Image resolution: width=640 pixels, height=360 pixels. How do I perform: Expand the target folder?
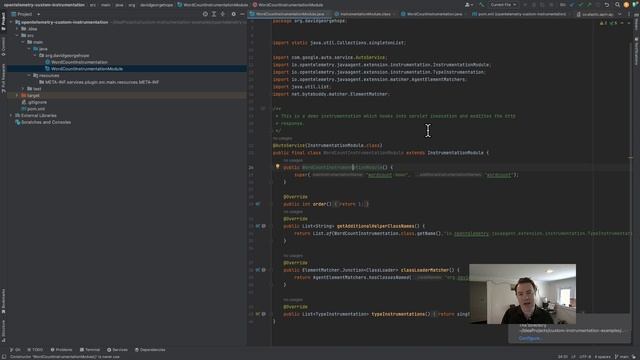click(17, 96)
